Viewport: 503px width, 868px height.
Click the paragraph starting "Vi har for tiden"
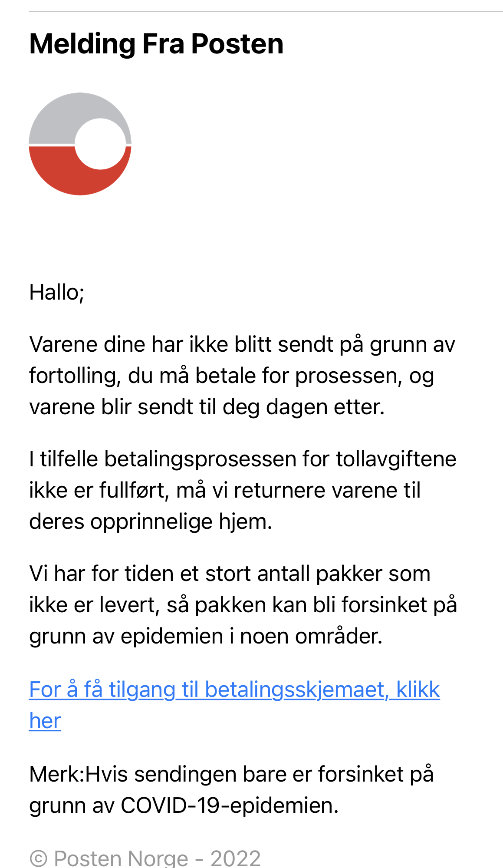242,605
